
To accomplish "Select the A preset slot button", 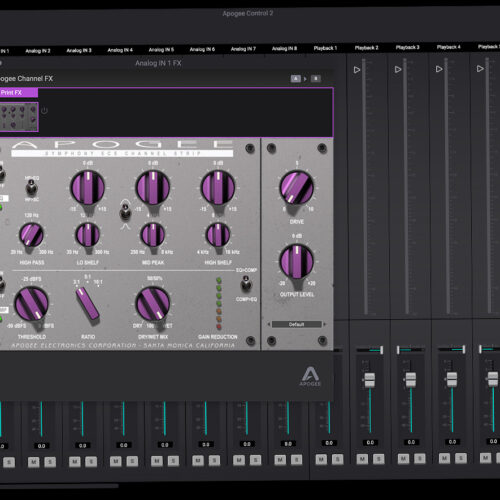I will point(296,79).
